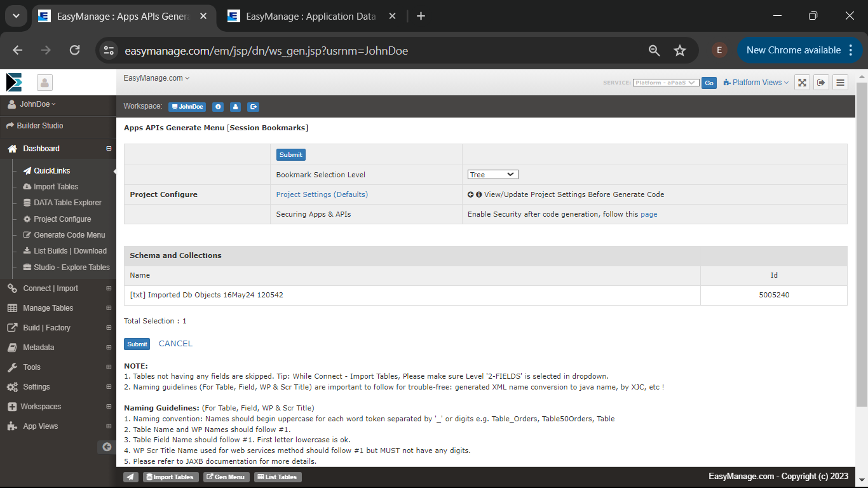This screenshot has height=488, width=868.
Task: Click the workspace user icon
Action: [235, 107]
